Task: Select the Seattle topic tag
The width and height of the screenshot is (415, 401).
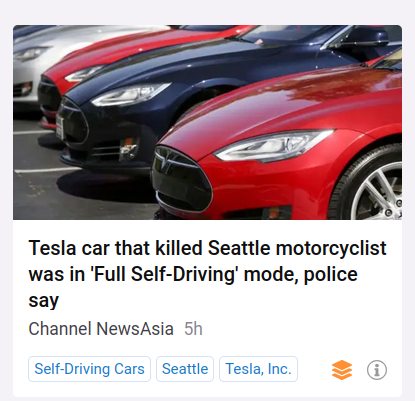Action: (x=185, y=369)
